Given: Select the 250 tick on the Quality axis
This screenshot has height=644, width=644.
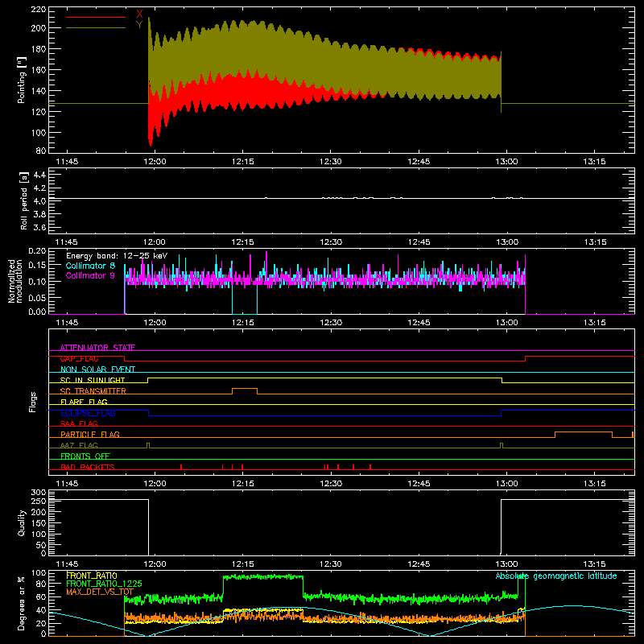Looking at the screenshot, I should tap(39, 502).
